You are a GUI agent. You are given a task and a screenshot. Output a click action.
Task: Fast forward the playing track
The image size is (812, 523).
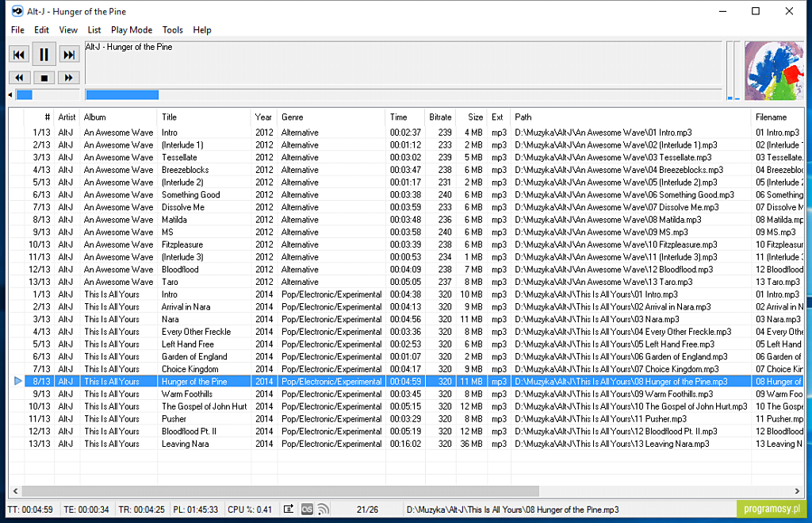[x=69, y=78]
